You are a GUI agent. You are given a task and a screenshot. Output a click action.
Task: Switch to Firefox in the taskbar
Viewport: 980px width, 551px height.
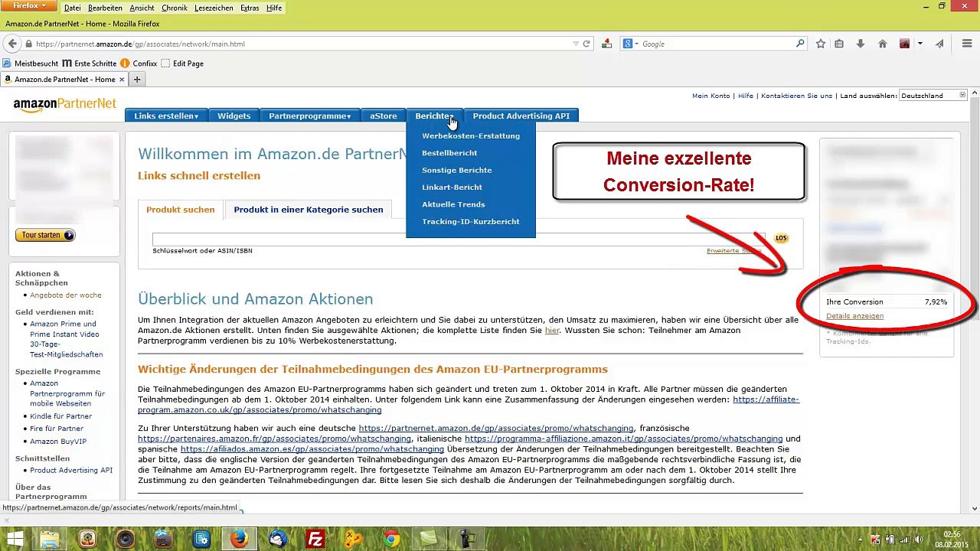pyautogui.click(x=239, y=540)
